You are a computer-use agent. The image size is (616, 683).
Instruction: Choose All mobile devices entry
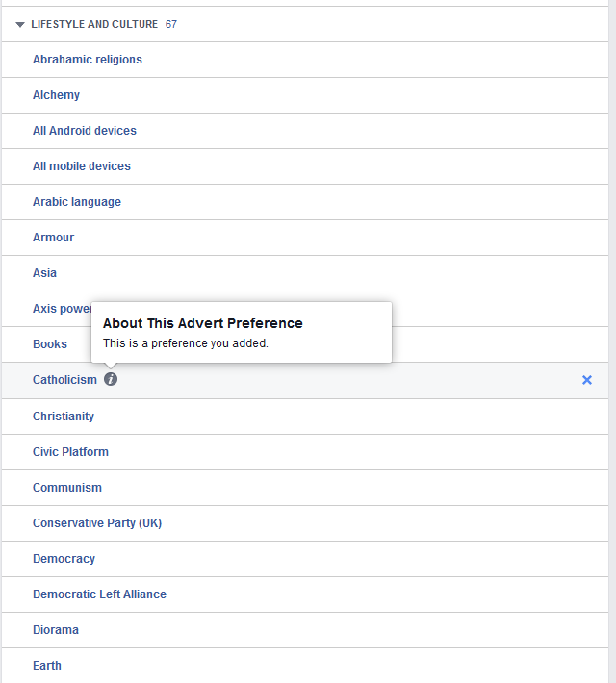tap(82, 166)
